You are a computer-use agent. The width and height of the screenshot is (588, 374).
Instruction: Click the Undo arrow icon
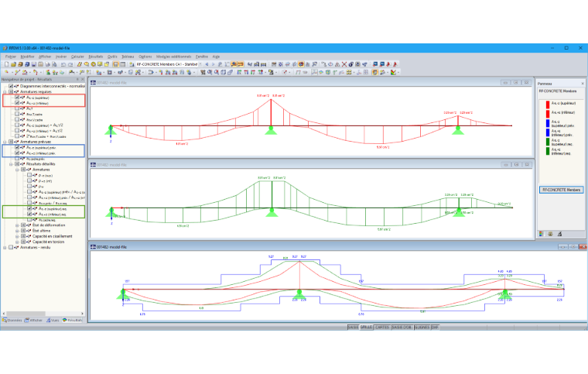coord(63,64)
